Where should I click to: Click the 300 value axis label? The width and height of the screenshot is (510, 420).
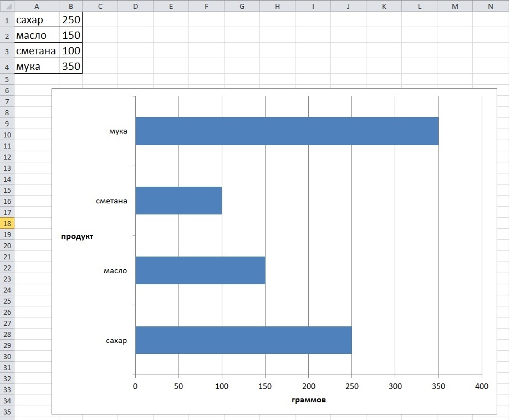pyautogui.click(x=395, y=386)
